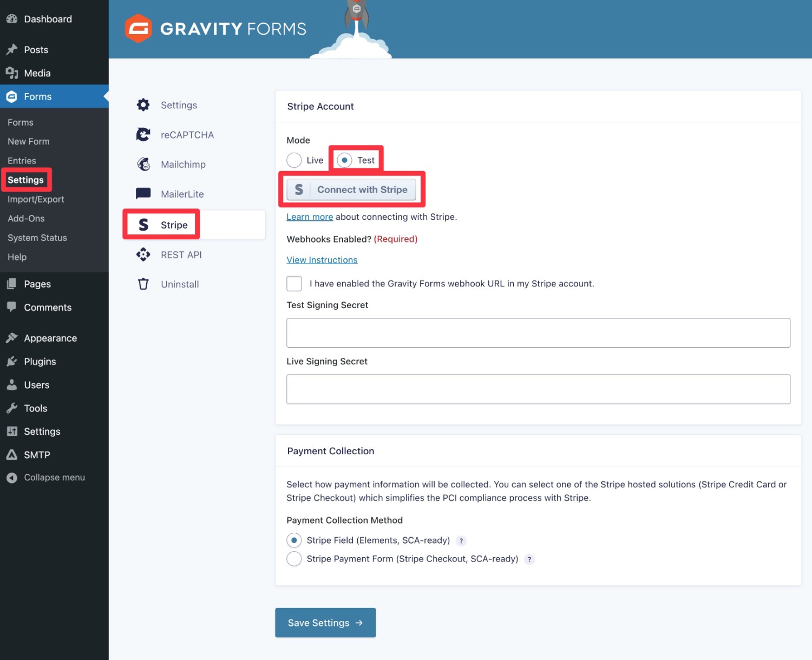Click the Save Settings button
Image resolution: width=812 pixels, height=660 pixels.
coord(325,623)
